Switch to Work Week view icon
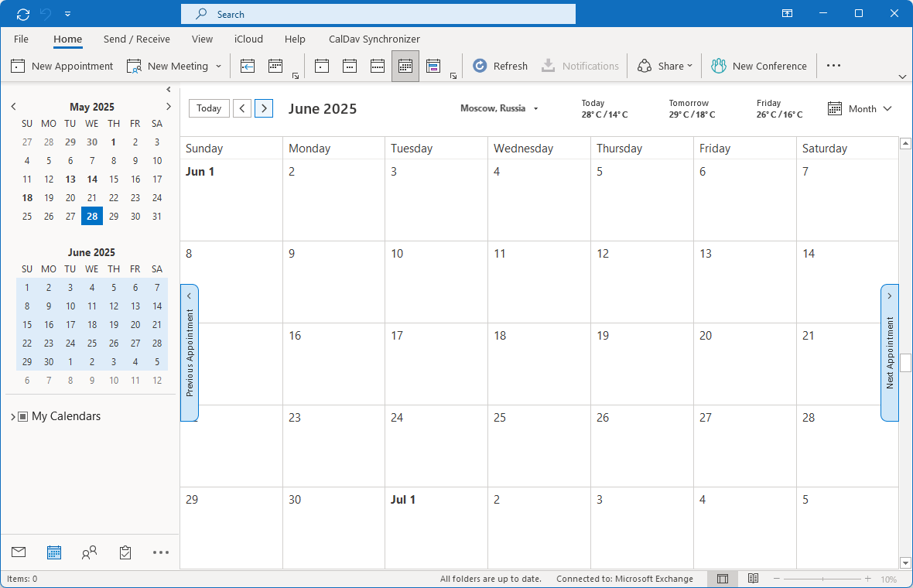This screenshot has height=588, width=913. pyautogui.click(x=350, y=66)
